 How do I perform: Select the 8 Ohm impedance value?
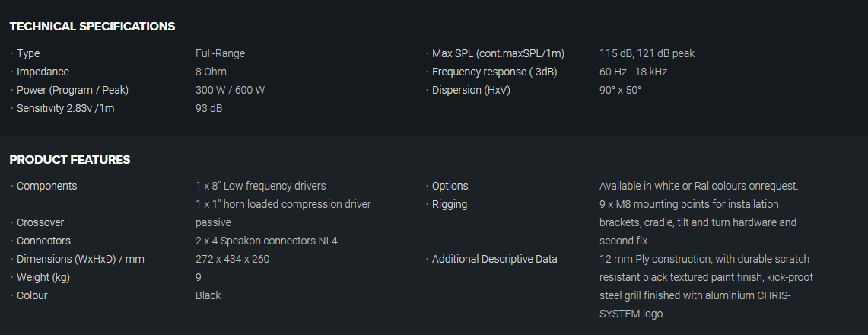coord(211,72)
